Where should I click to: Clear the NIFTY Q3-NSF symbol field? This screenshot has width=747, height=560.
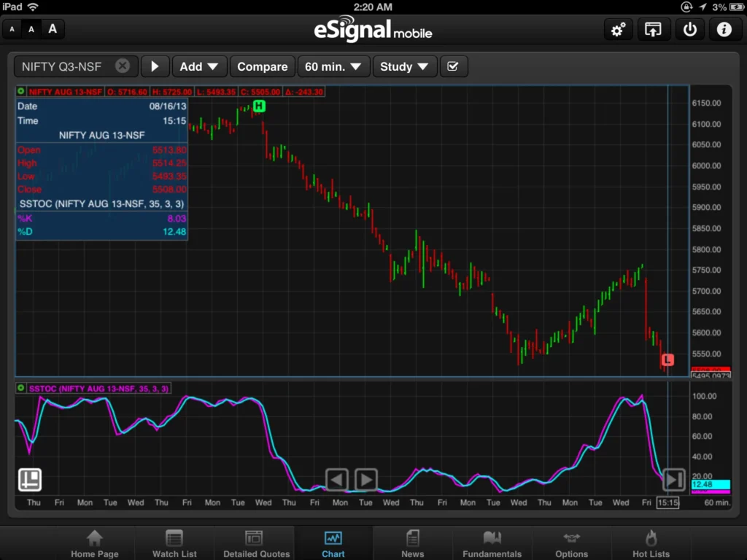point(123,66)
